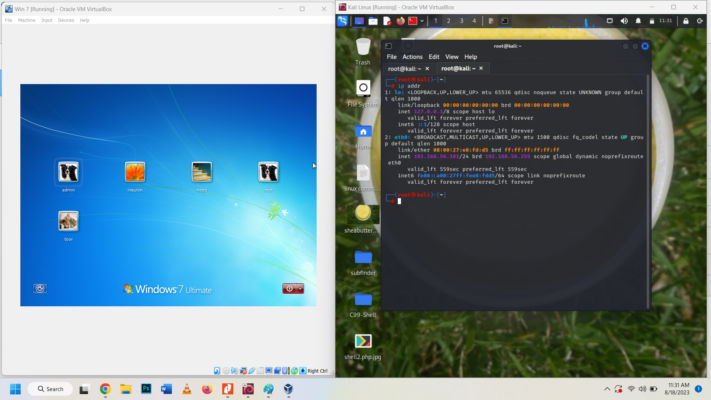The height and width of the screenshot is (400, 711).
Task: Open File menu in Kali terminal
Action: pos(391,57)
